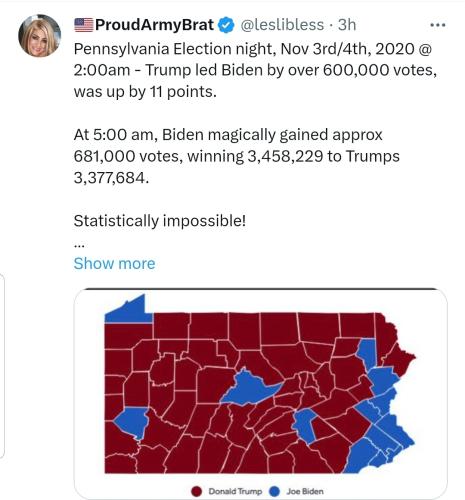Click the American flag emoji icon
The height and width of the screenshot is (500, 465).
pos(84,25)
